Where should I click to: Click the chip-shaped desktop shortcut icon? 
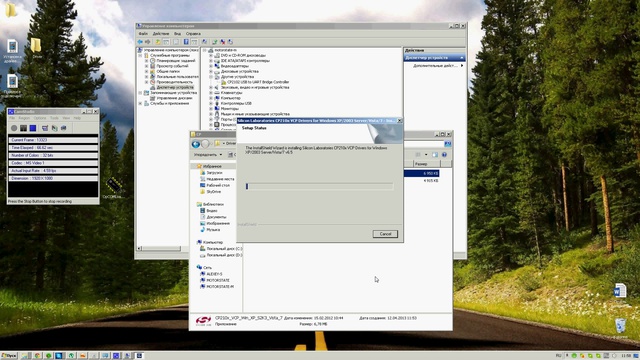pos(113,186)
